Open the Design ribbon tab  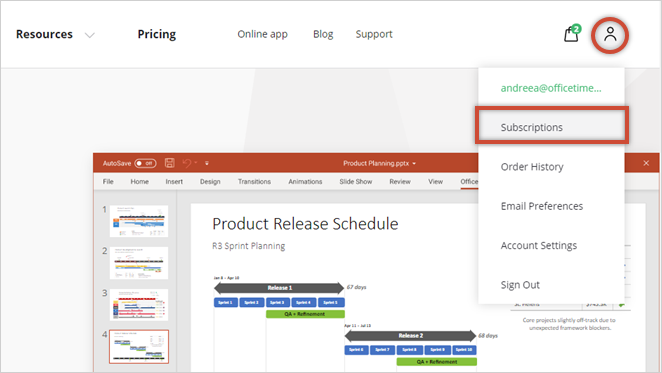coord(210,182)
